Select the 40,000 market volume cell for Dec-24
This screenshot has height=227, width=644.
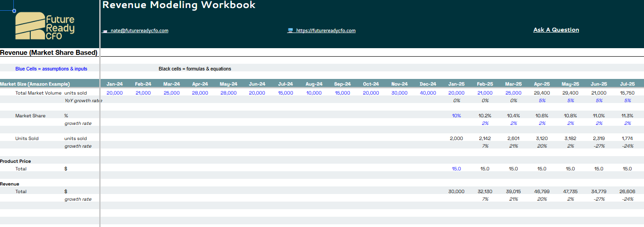[x=428, y=93]
